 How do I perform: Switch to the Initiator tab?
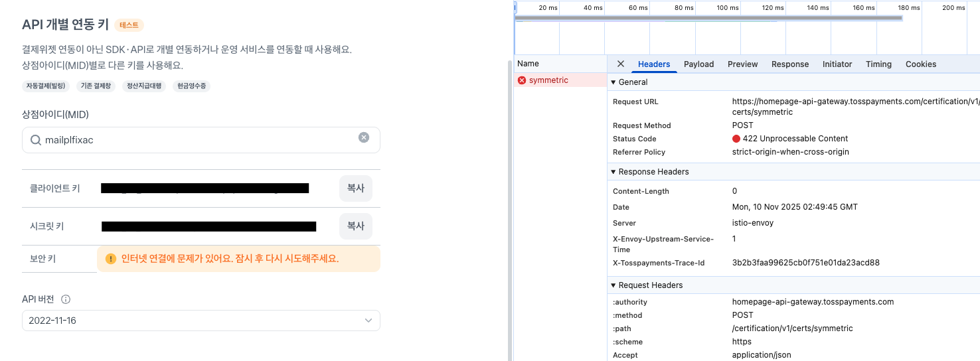837,64
